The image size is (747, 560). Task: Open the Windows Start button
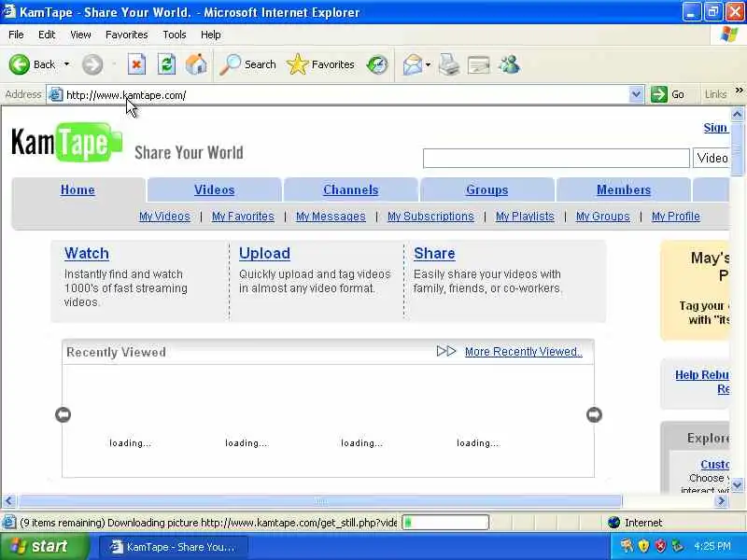tap(44, 546)
